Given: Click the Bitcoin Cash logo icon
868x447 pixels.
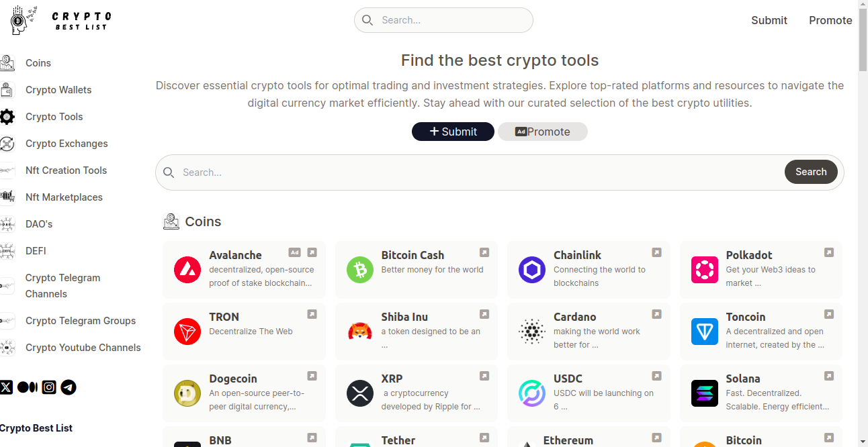Looking at the screenshot, I should tap(360, 270).
